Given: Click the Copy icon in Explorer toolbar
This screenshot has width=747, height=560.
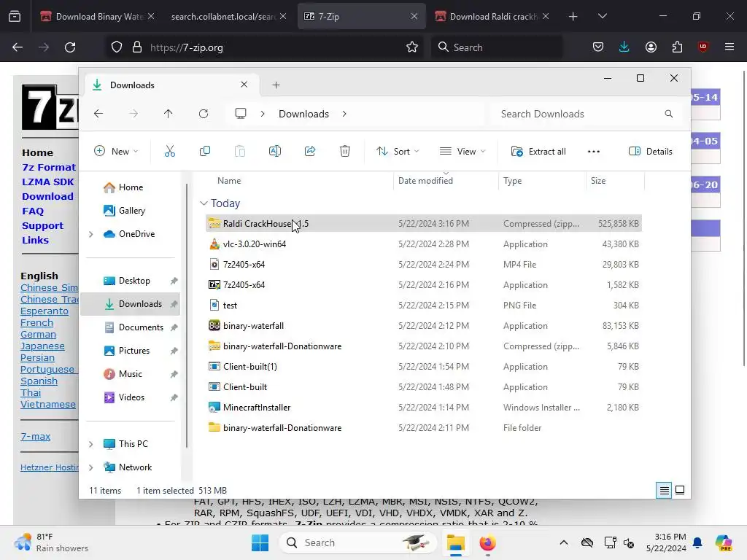Looking at the screenshot, I should tap(205, 152).
